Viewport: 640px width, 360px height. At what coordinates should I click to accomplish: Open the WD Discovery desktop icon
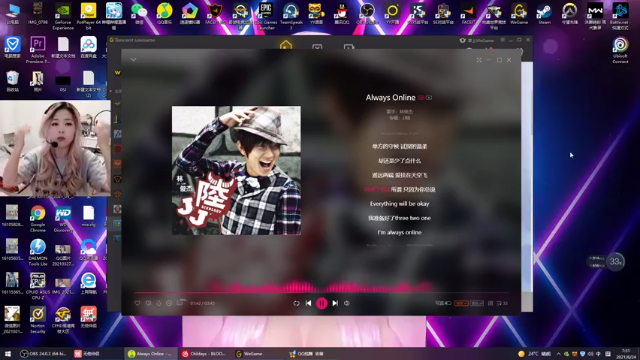click(x=63, y=219)
